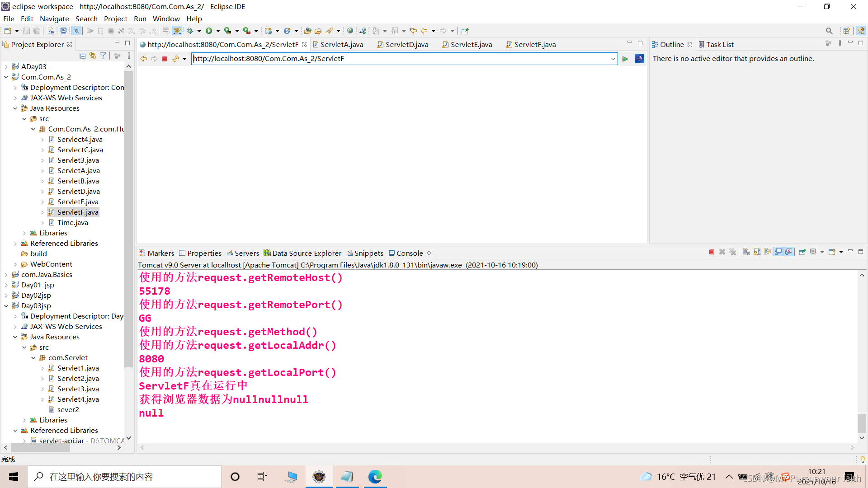This screenshot has height=488, width=868.
Task: Select ServletB.java in Project Explorer
Action: point(78,181)
